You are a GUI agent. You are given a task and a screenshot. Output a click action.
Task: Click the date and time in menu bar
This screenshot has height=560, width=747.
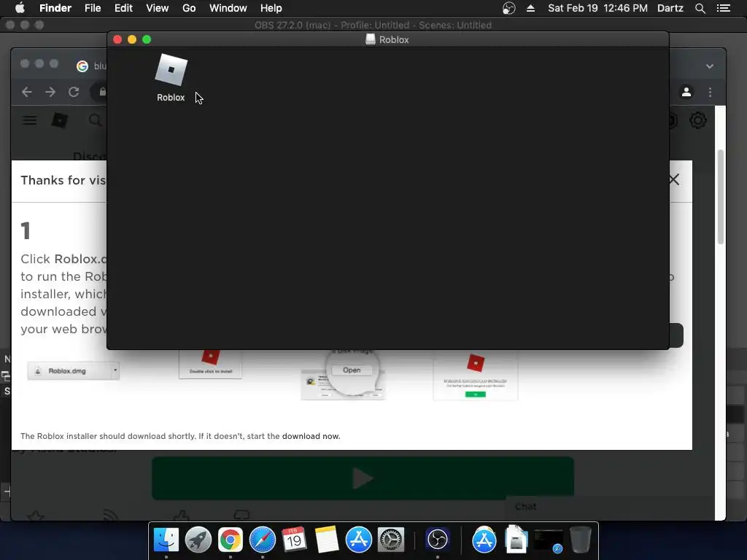[x=597, y=8]
